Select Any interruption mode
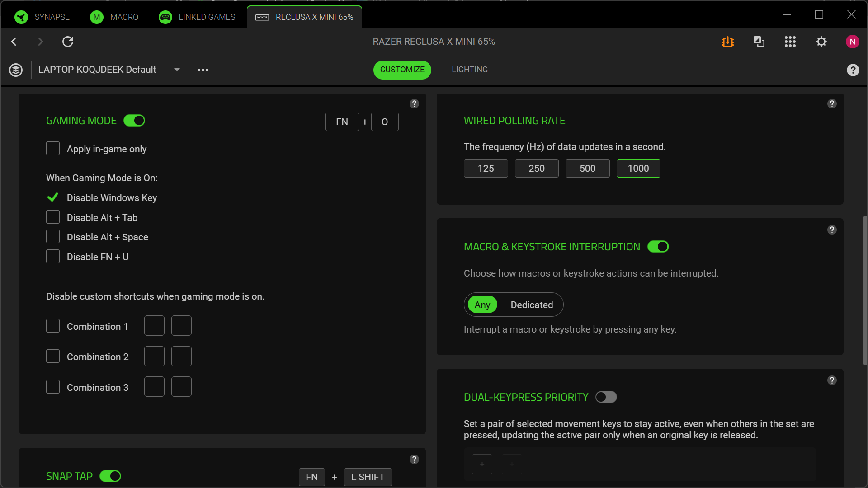Image resolution: width=868 pixels, height=488 pixels. point(482,305)
